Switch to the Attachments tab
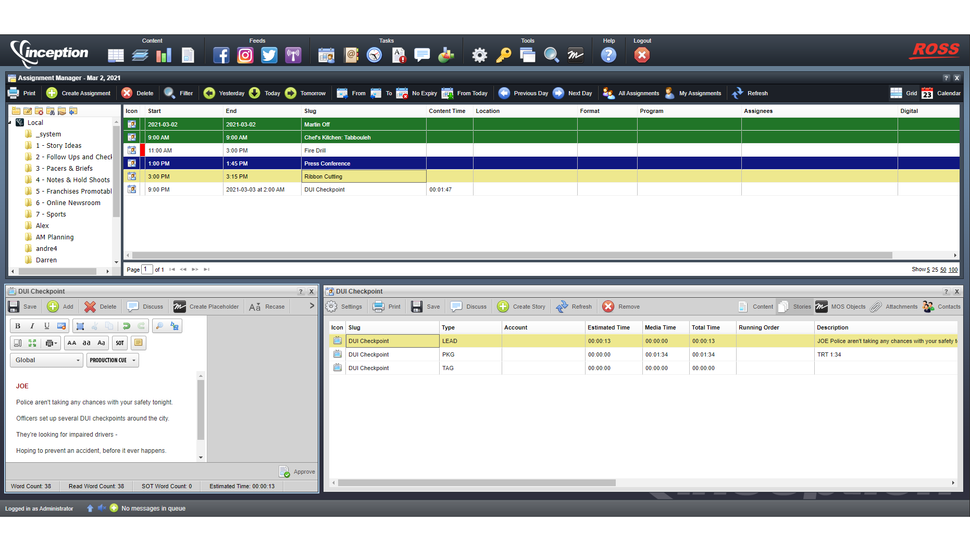This screenshot has width=970, height=546. 894,306
